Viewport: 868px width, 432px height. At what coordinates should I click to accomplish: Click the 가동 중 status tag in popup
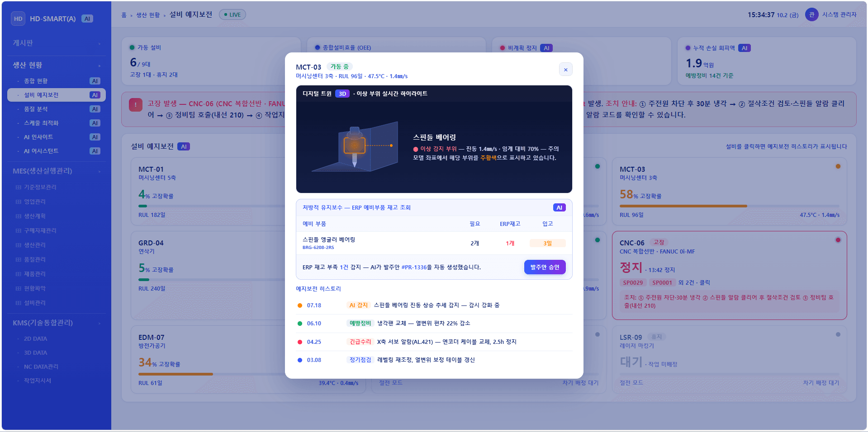[339, 66]
